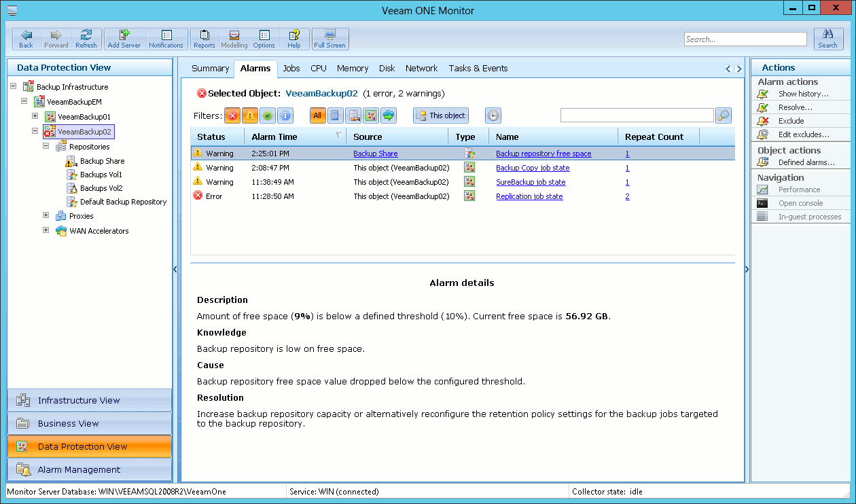856x504 pixels.
Task: Click the Show history icon
Action: pos(764,94)
